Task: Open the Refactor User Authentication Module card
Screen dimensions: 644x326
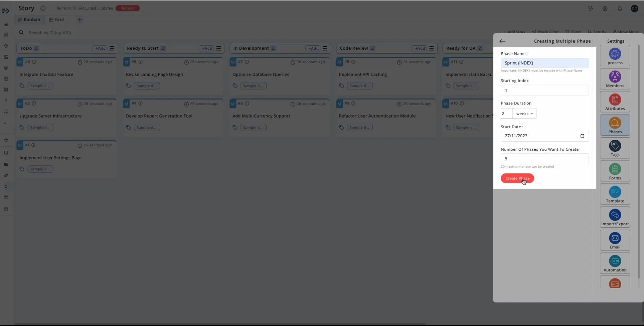Action: [x=386, y=118]
